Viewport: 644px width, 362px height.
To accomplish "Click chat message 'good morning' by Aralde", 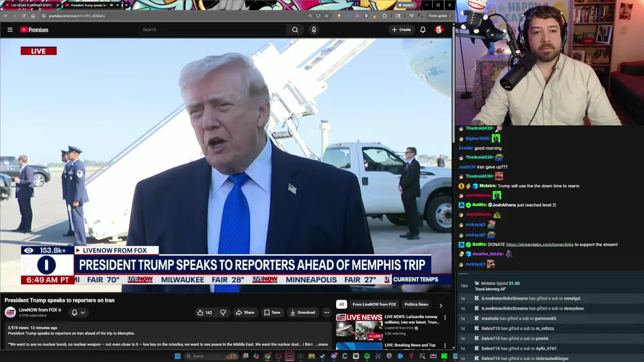I will (x=488, y=148).
